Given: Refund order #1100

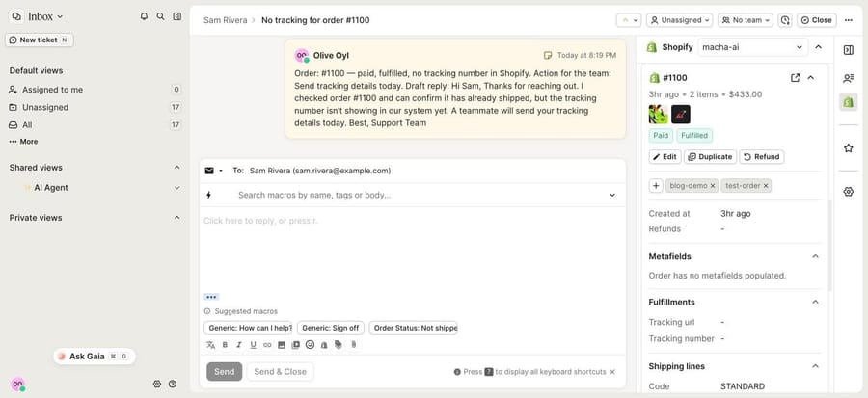Looking at the screenshot, I should coord(762,157).
